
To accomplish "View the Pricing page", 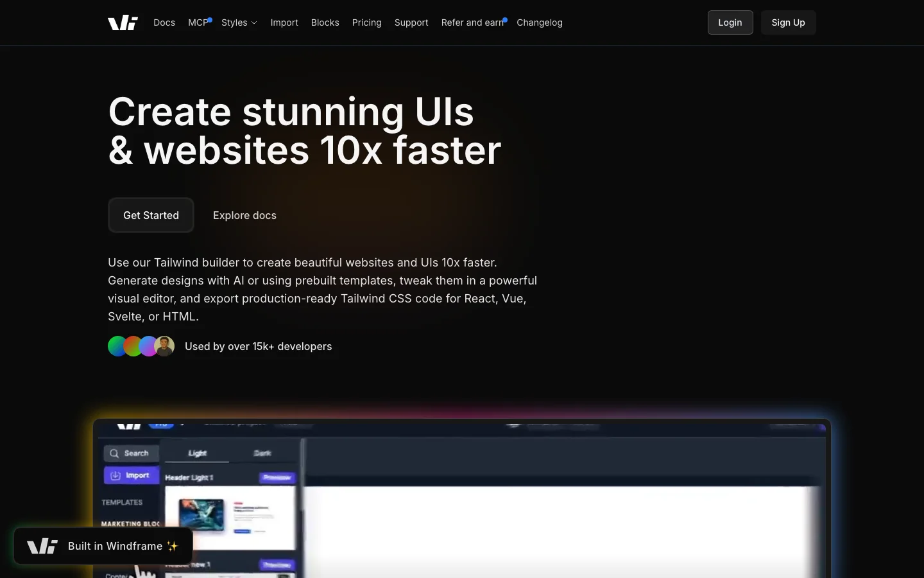I will [367, 22].
